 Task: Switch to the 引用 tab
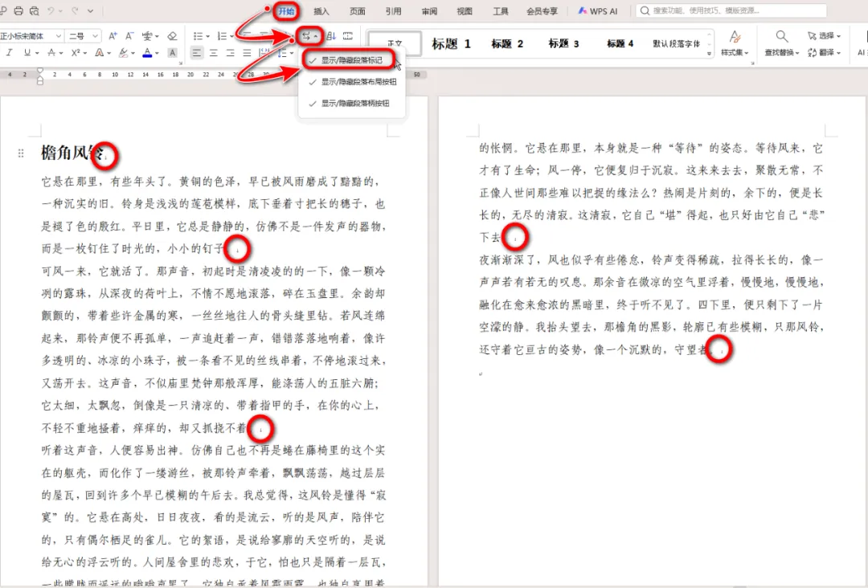coord(393,11)
